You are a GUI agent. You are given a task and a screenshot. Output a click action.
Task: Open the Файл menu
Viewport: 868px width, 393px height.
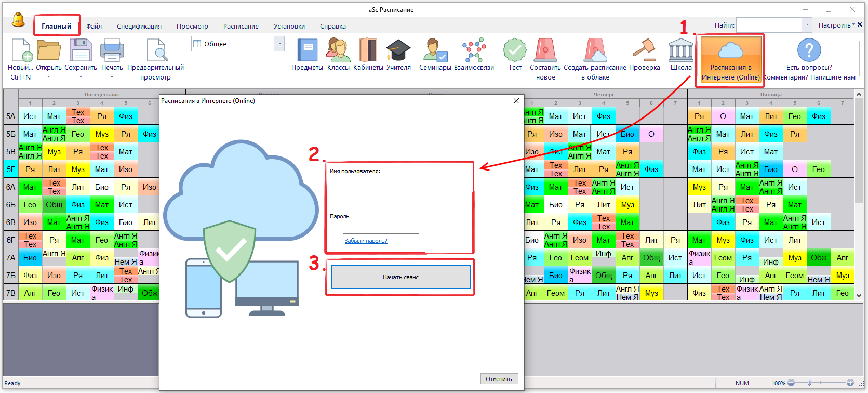tap(94, 26)
